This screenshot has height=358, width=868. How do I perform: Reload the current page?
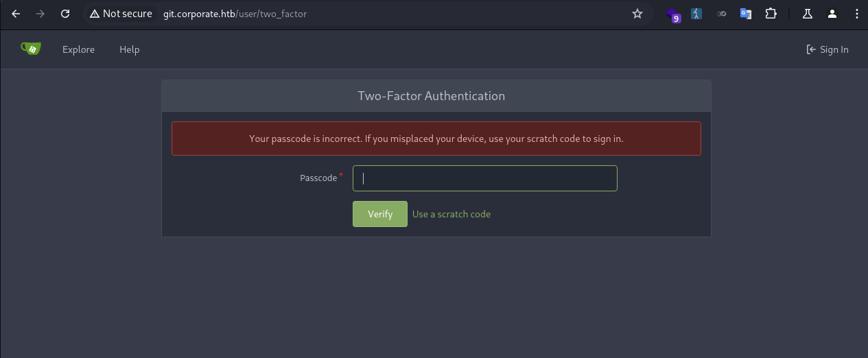[x=65, y=14]
